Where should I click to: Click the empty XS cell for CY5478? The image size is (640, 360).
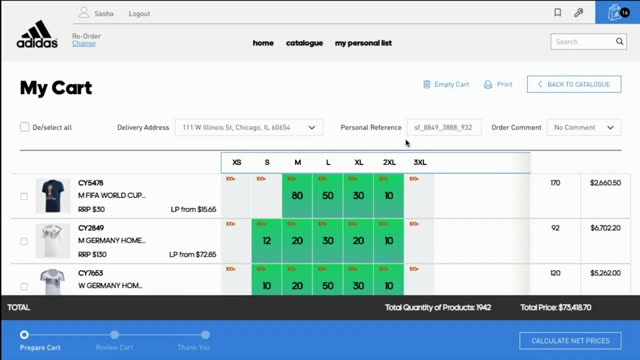pyautogui.click(x=236, y=196)
